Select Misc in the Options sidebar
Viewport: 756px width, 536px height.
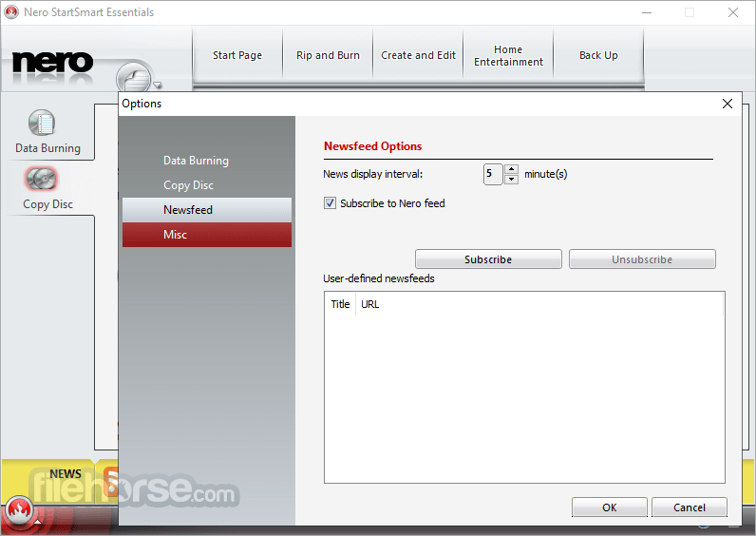click(207, 235)
